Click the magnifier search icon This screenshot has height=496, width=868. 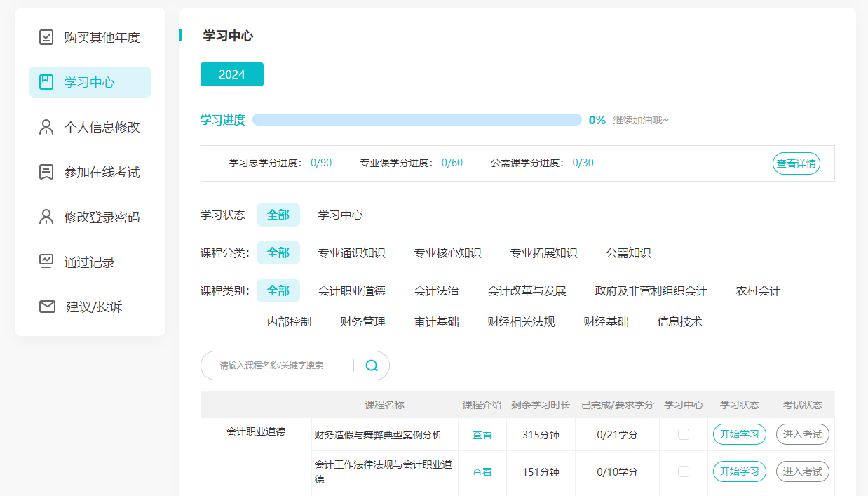372,366
